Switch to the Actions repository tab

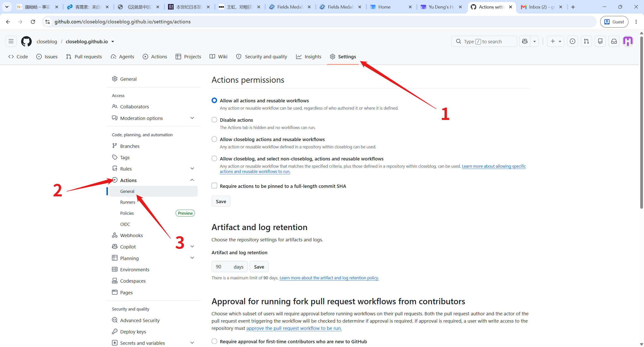[x=155, y=57]
